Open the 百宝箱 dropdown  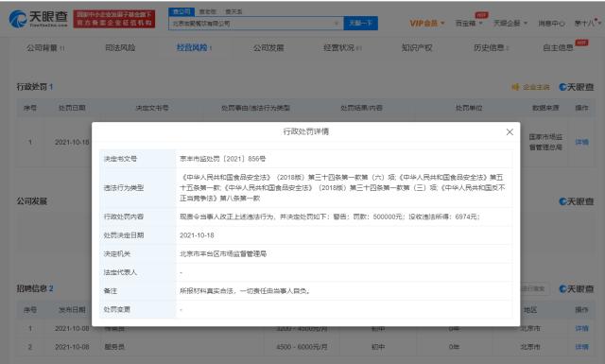[x=469, y=23]
